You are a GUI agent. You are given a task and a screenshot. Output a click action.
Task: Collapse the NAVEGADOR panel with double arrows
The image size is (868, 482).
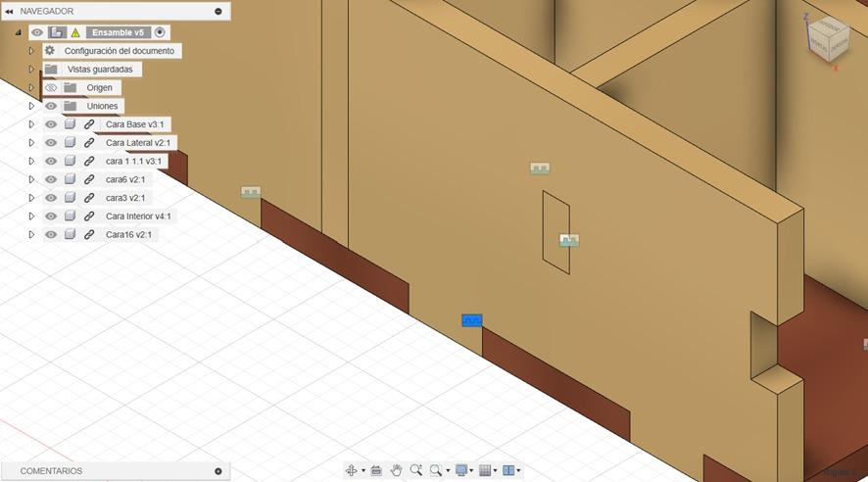9,11
